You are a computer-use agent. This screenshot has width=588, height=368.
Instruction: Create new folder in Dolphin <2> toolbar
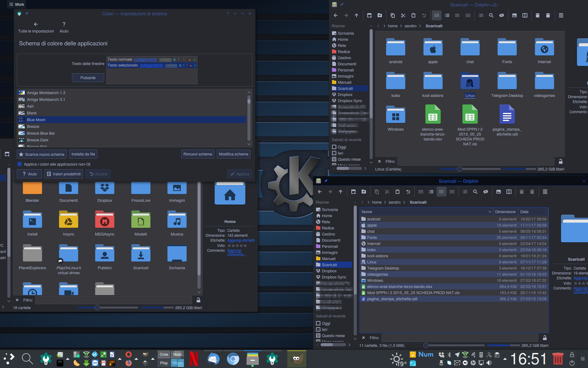click(x=380, y=15)
